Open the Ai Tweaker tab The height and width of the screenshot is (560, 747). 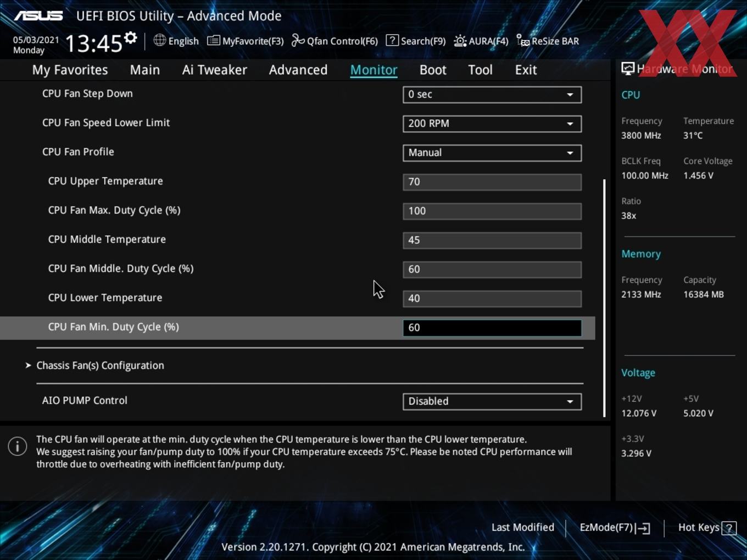(215, 70)
